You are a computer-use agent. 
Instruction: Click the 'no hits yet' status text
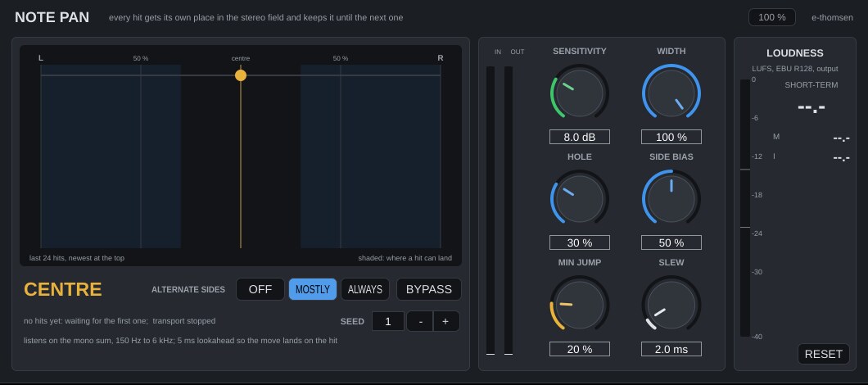(x=120, y=321)
